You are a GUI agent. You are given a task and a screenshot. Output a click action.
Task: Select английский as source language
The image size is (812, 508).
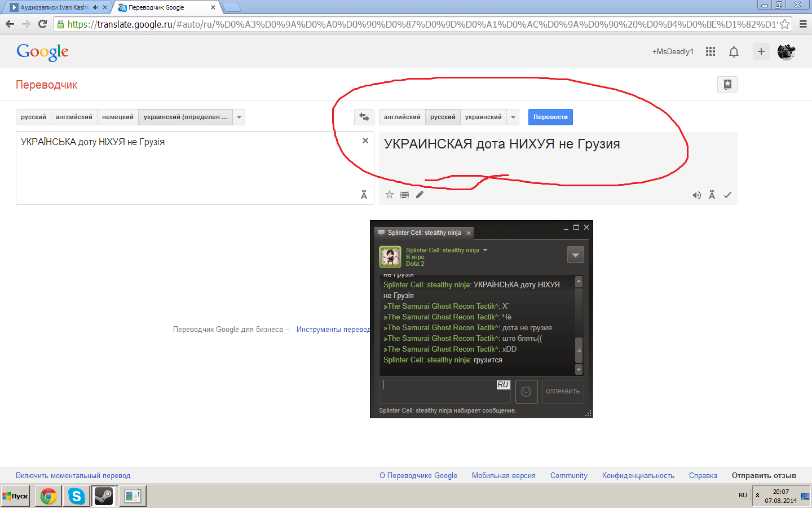[74, 117]
